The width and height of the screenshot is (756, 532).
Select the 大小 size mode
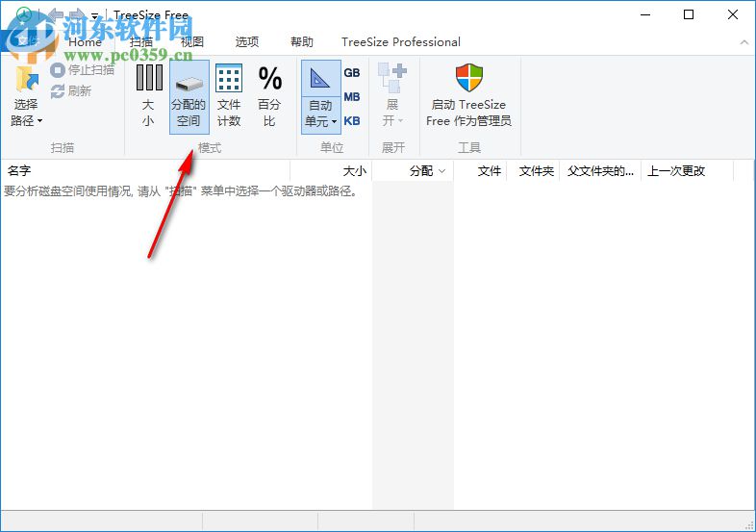(148, 96)
